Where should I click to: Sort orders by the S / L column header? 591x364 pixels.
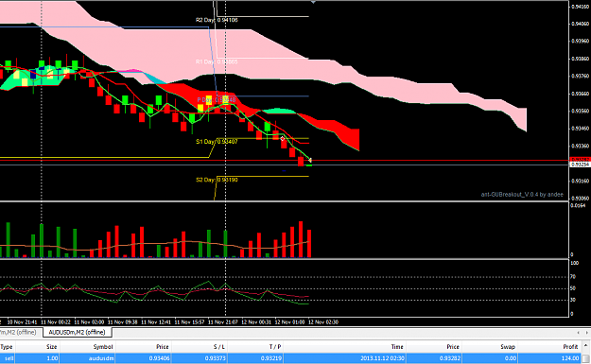pyautogui.click(x=218, y=347)
